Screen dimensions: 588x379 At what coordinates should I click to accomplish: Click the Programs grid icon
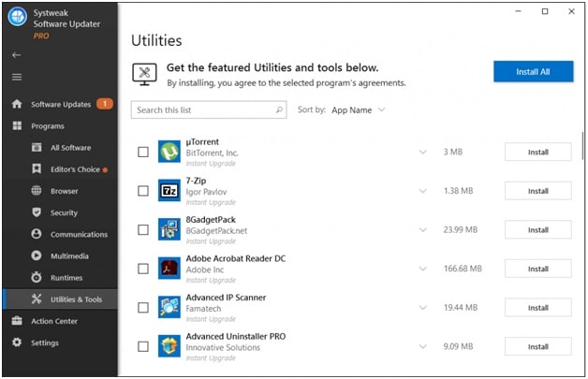pos(17,125)
